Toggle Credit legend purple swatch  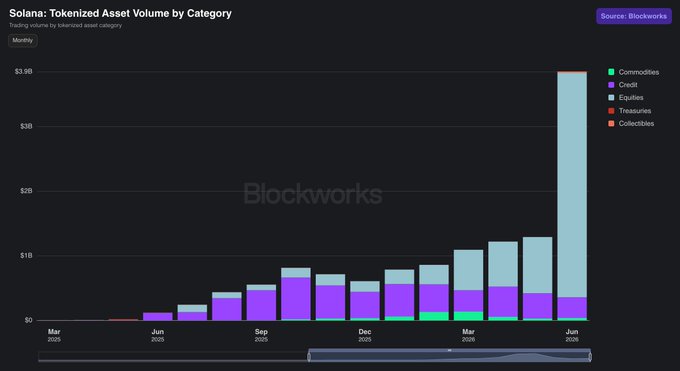tap(611, 85)
